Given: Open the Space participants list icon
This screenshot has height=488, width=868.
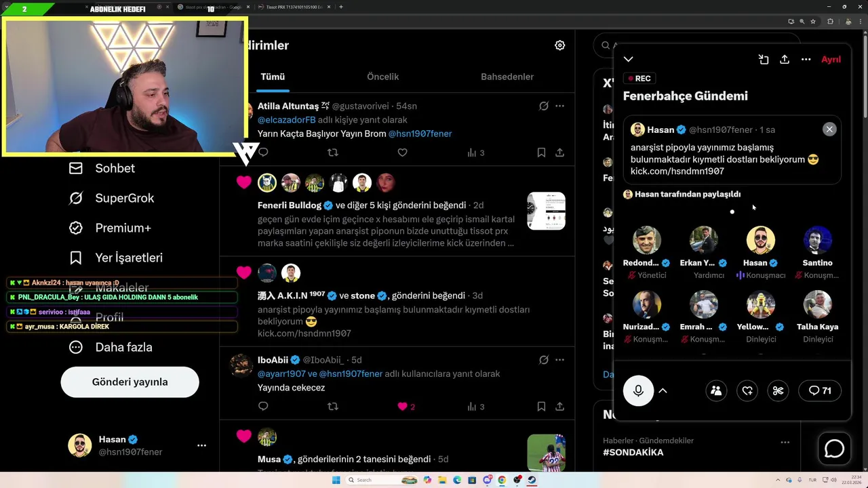Looking at the screenshot, I should point(716,390).
